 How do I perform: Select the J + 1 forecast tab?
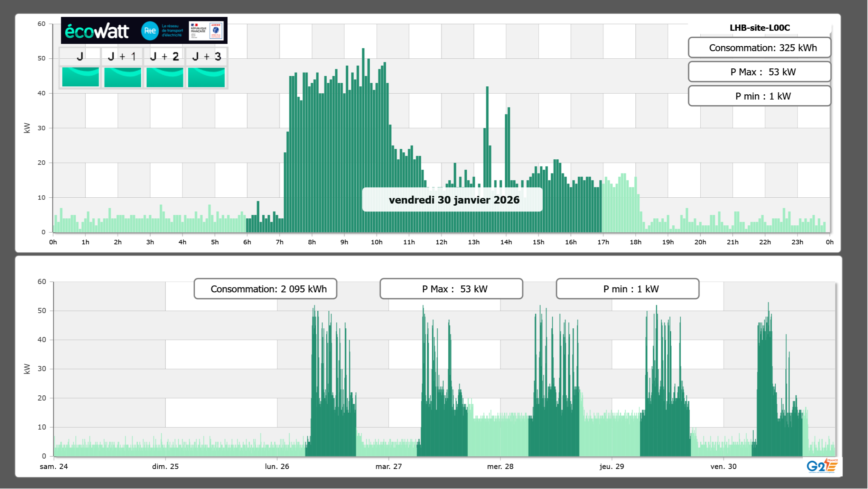122,56
